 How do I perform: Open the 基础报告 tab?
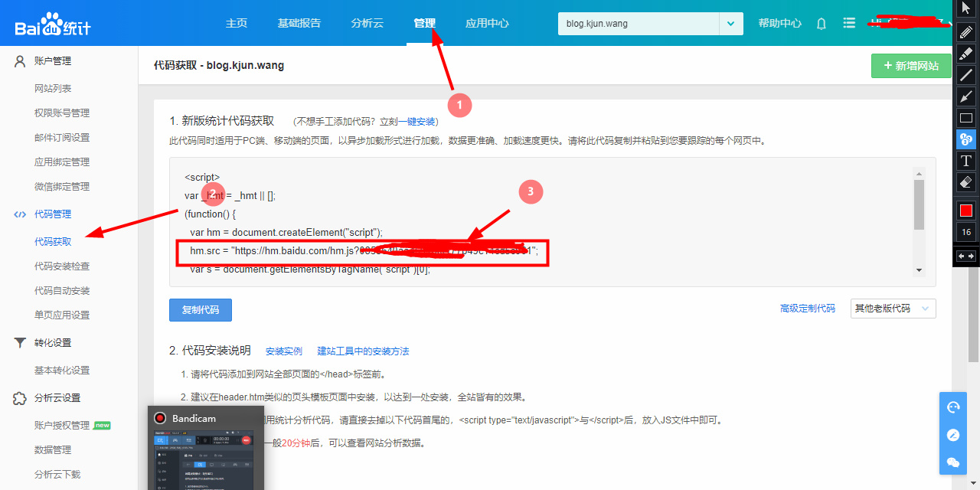(x=299, y=23)
